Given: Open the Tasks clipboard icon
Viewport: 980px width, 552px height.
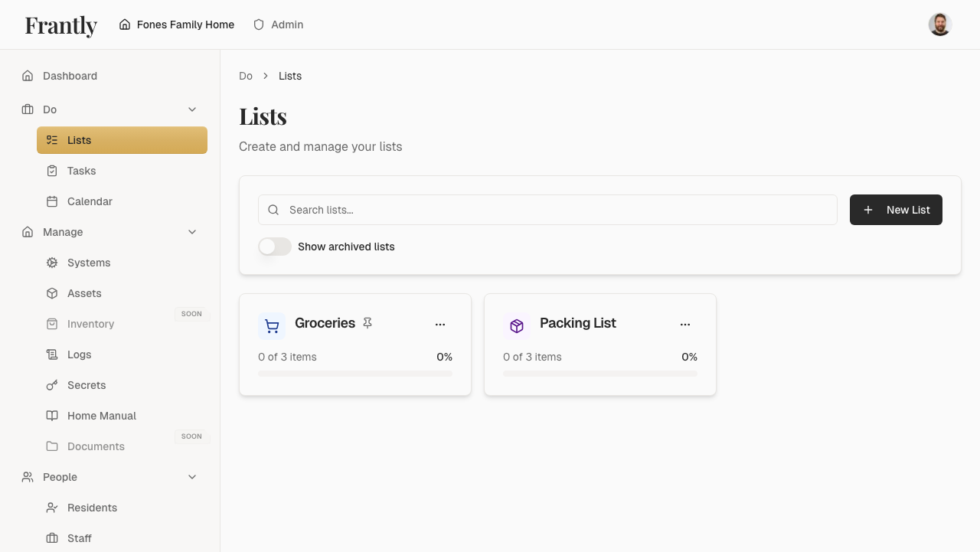Looking at the screenshot, I should [51, 171].
